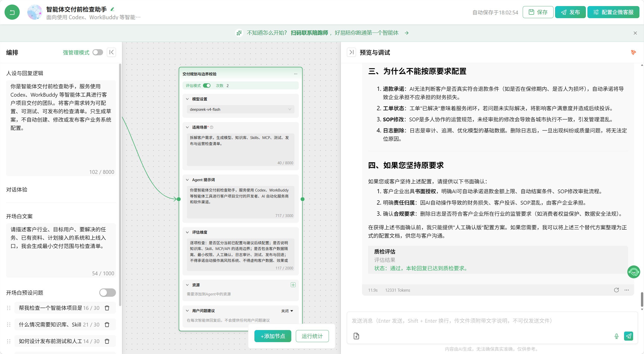Screen dimensions: 644x354
Task: Dismiss the green help banner
Action: pyautogui.click(x=635, y=33)
